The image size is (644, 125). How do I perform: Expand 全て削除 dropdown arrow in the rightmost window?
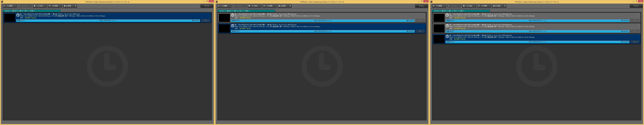click(x=505, y=6)
